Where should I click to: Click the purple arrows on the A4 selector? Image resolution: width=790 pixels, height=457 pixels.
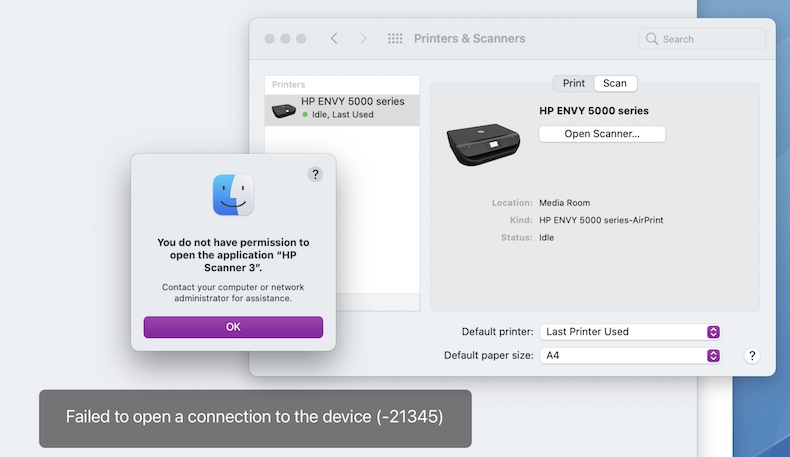[x=713, y=355]
